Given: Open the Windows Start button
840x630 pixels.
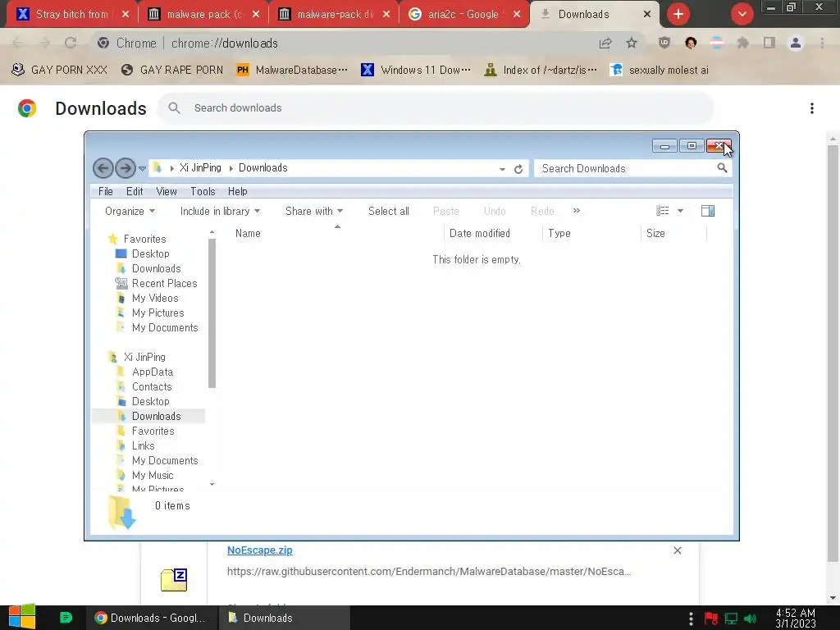Looking at the screenshot, I should click(22, 618).
